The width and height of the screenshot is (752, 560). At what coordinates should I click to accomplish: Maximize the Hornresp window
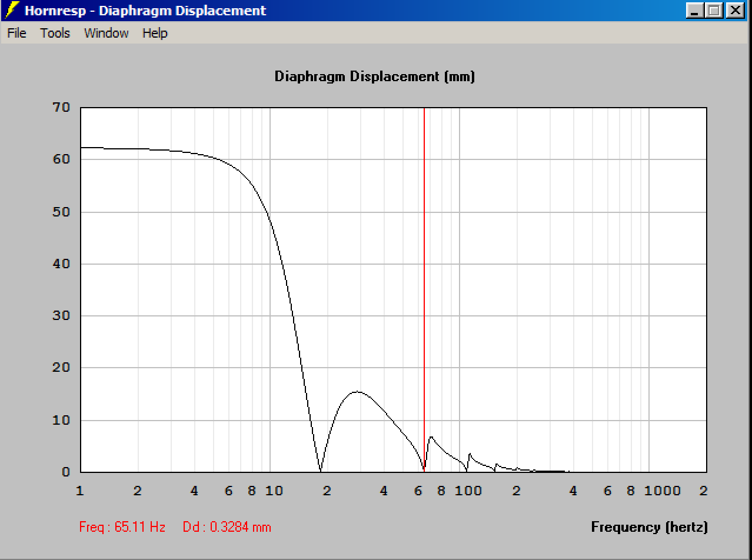(714, 11)
